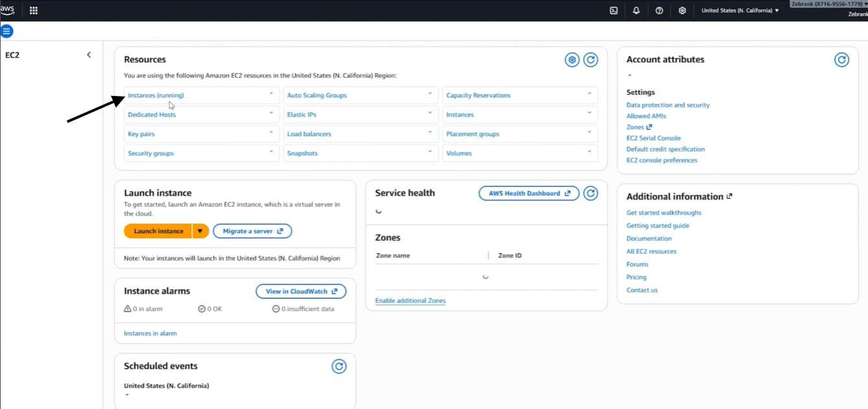Image resolution: width=868 pixels, height=409 pixels.
Task: Open the services grid menu icon
Action: [34, 10]
